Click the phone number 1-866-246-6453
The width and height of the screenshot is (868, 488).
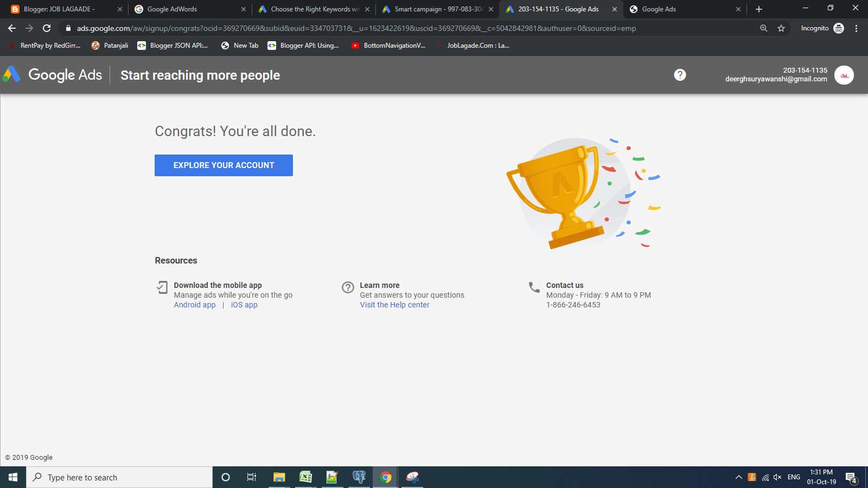tap(573, 305)
